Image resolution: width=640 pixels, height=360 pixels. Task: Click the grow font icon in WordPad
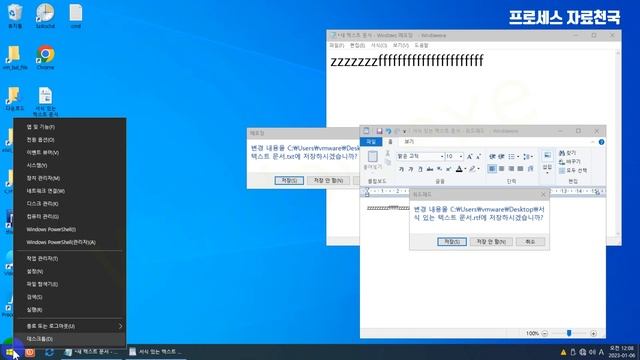[470, 156]
